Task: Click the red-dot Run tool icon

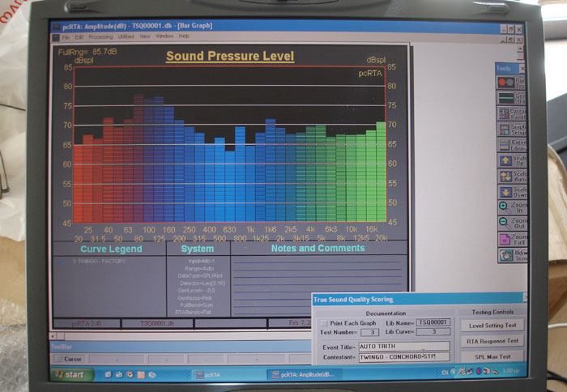Action: coord(503,82)
